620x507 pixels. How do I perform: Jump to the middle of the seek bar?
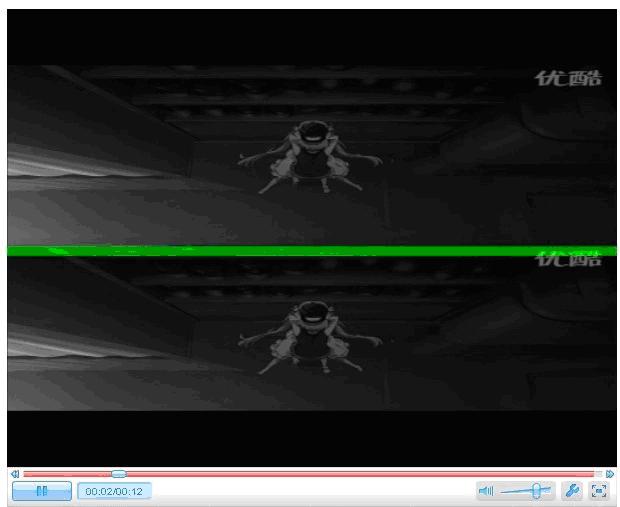(x=311, y=473)
